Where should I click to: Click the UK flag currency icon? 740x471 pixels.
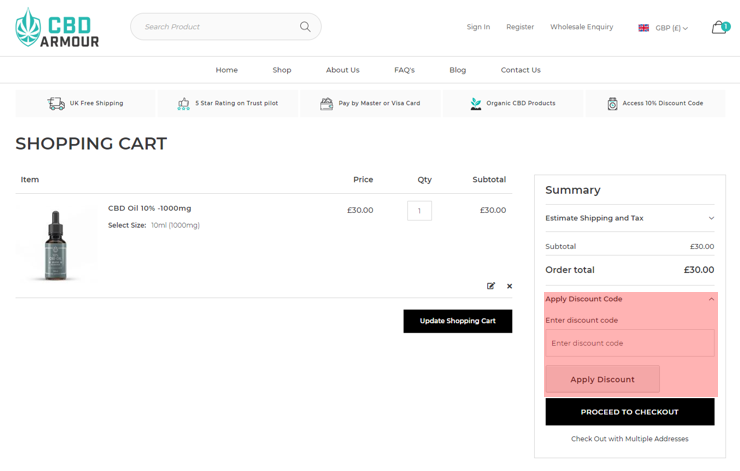tap(643, 28)
